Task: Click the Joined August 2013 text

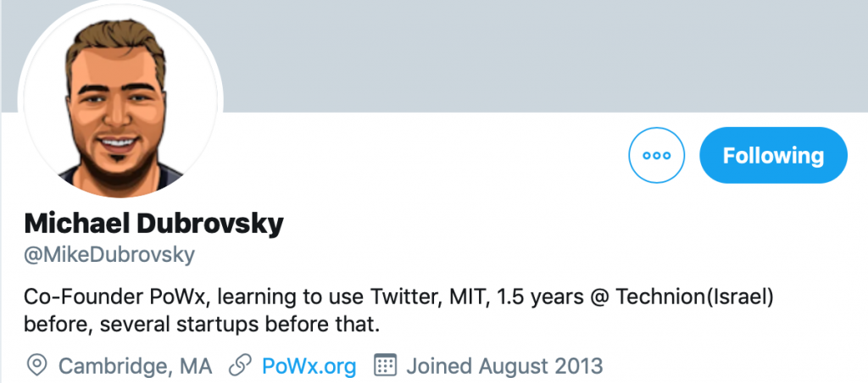Action: [504, 366]
